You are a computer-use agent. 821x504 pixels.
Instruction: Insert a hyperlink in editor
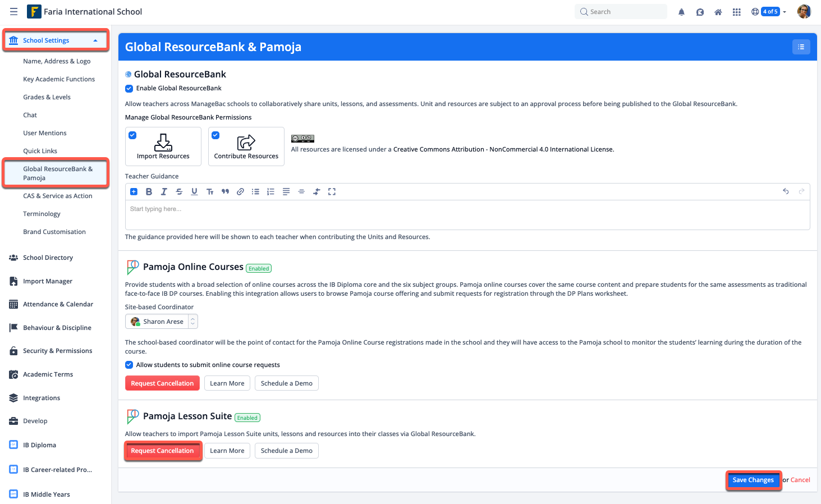[240, 191]
